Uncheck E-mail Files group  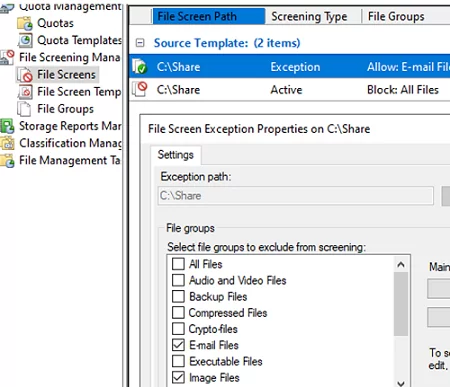(x=178, y=345)
